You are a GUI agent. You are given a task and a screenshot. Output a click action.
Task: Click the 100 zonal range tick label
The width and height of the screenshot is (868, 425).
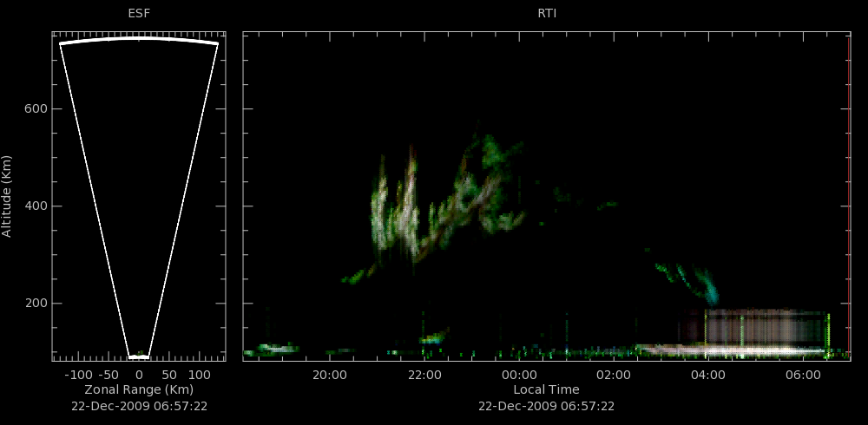(x=200, y=375)
